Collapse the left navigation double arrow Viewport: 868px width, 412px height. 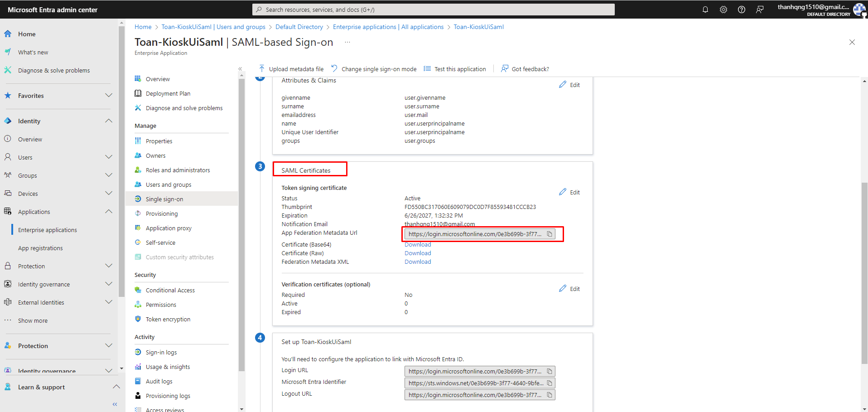click(x=115, y=404)
